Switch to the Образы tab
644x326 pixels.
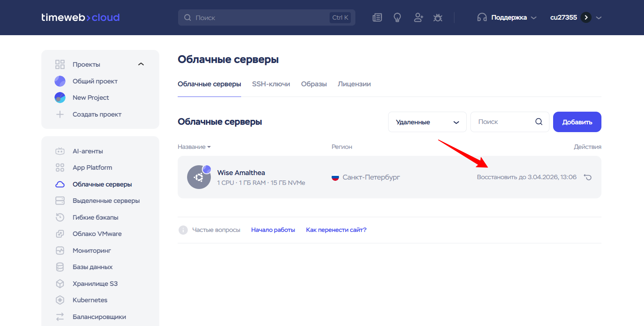click(x=314, y=84)
